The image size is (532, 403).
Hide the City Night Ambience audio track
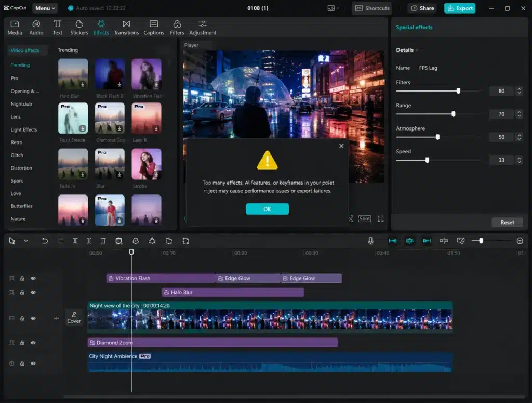(x=33, y=363)
